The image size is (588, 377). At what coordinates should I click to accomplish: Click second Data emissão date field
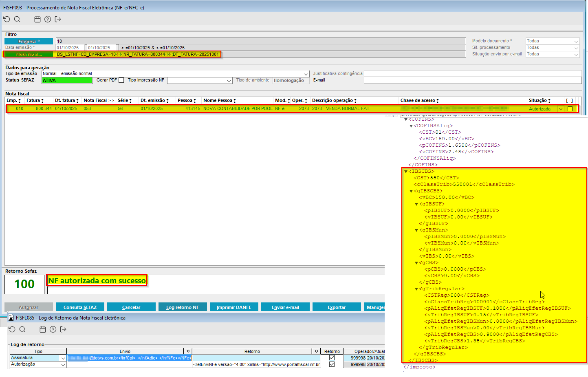coord(101,48)
